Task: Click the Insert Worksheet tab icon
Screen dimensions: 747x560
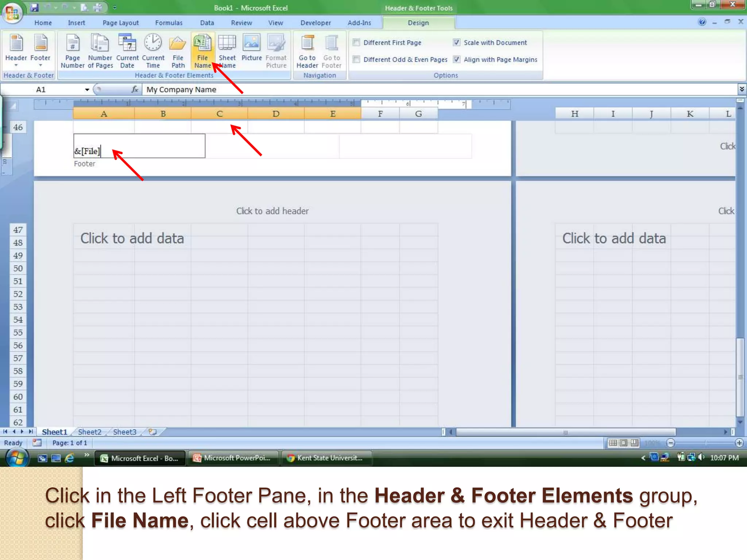Action: tap(152, 432)
